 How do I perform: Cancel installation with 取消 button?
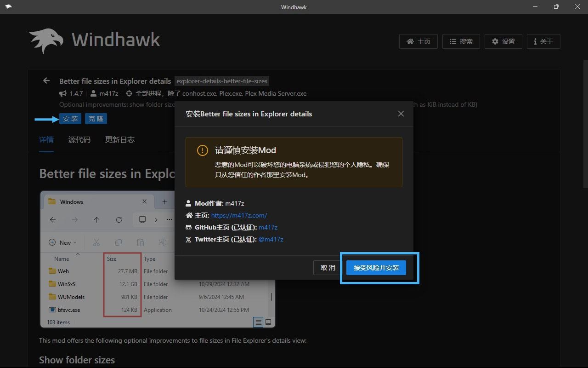pos(328,268)
